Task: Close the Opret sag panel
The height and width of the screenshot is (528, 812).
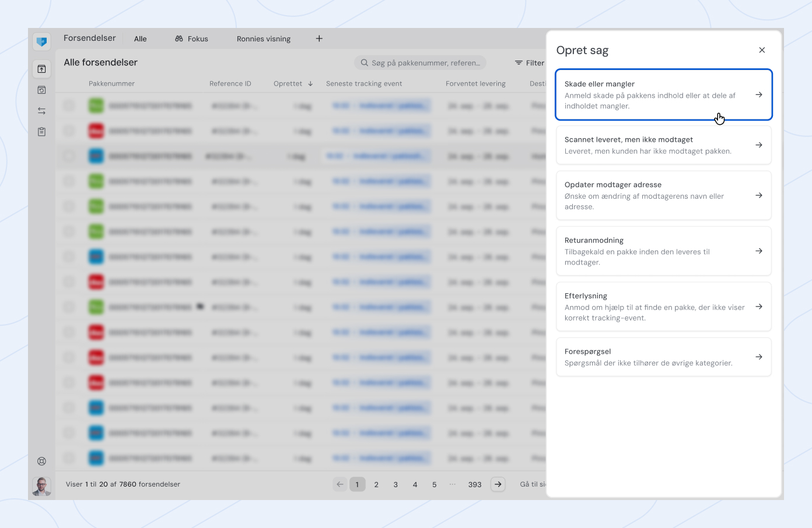Action: coord(762,50)
